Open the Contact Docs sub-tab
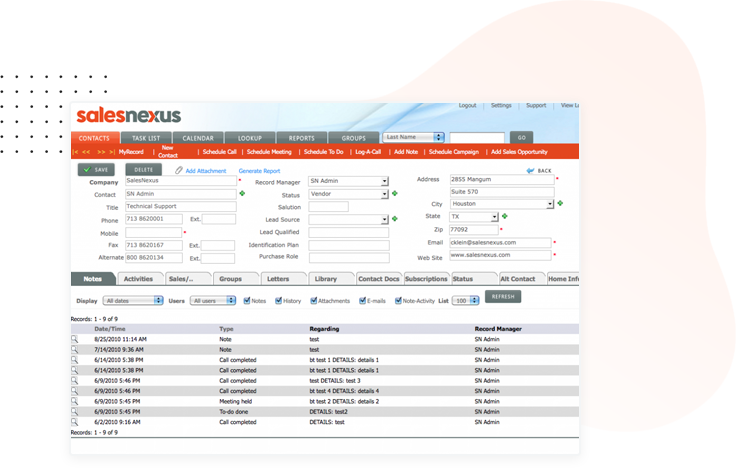Viewport: 736px width, 468px height. [x=379, y=279]
